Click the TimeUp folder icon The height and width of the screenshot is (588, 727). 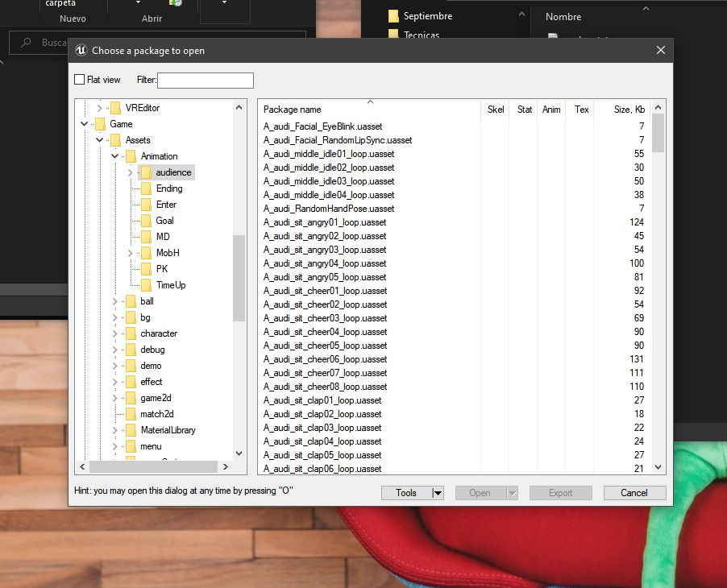(x=146, y=285)
